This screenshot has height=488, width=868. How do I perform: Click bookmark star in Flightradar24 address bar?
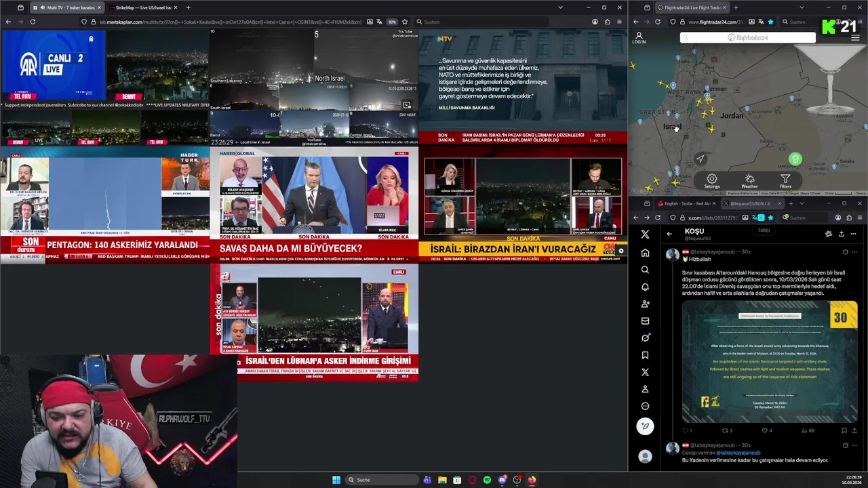click(770, 22)
